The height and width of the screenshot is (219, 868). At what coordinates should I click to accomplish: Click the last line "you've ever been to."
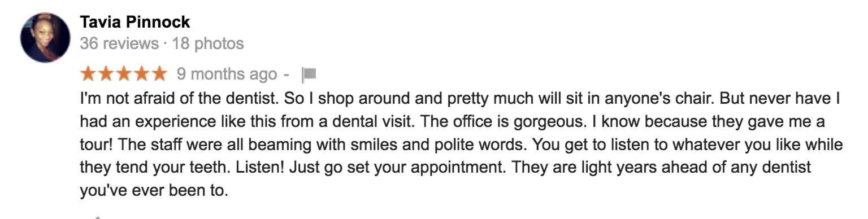coord(154,191)
